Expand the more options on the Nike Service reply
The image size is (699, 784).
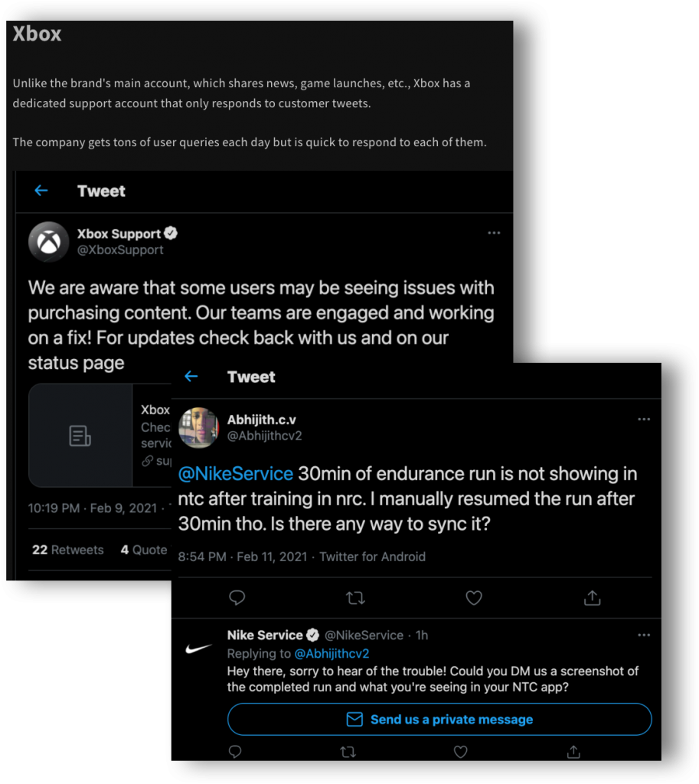click(644, 635)
